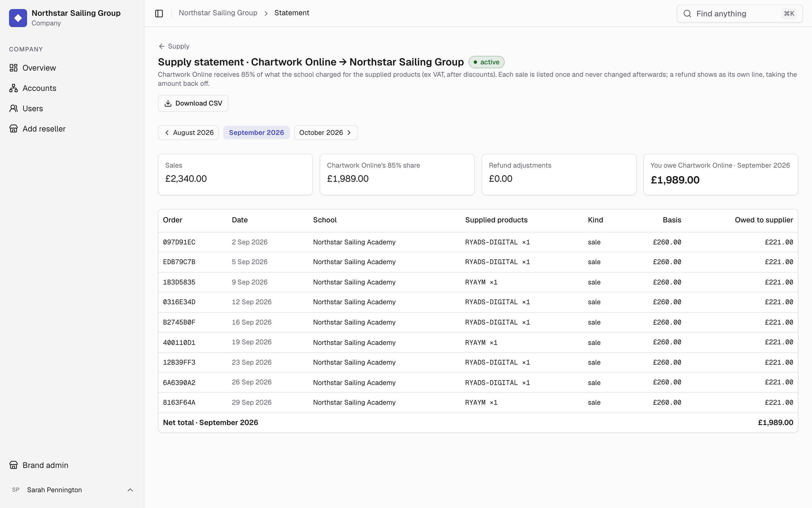
Task: Click order ID 8163F64A
Action: [x=179, y=402]
